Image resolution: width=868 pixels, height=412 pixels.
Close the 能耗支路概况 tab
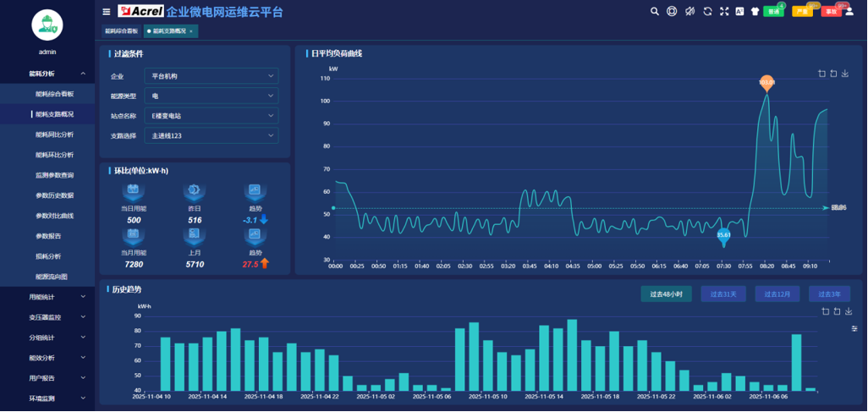pyautogui.click(x=191, y=30)
